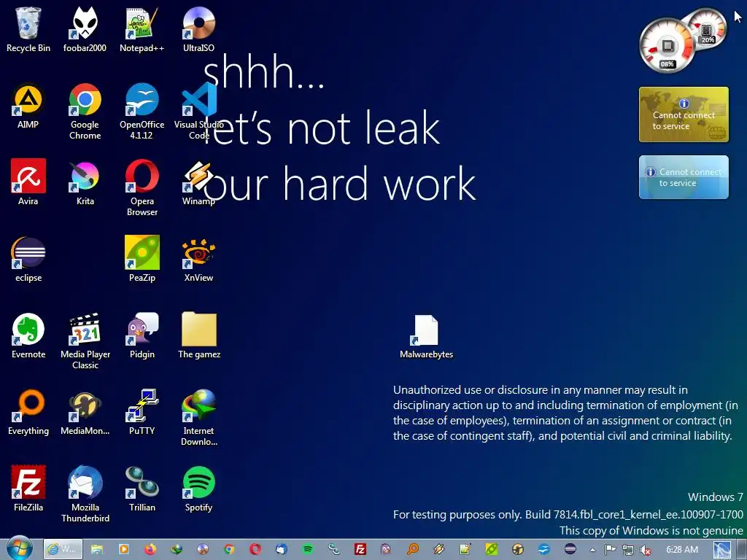747x560 pixels.
Task: Switch to Internet Explorer taskbar window
Action: point(63,549)
